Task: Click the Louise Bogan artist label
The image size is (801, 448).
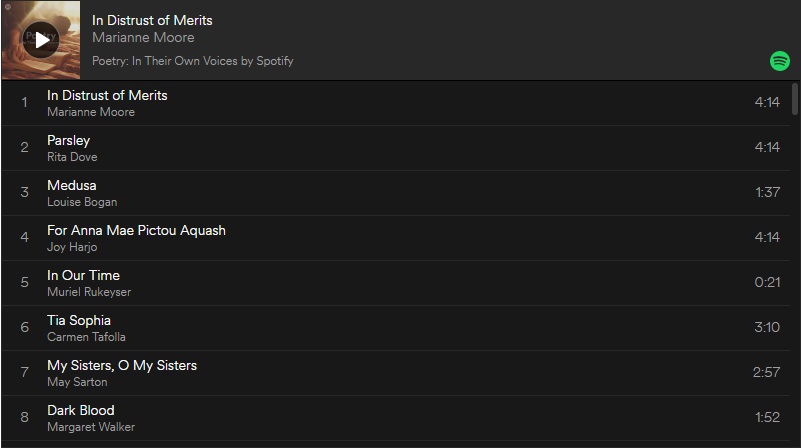Action: coord(82,202)
